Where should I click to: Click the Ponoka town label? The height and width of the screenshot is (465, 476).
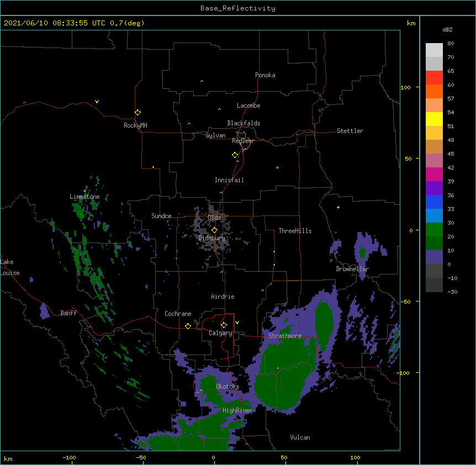point(265,75)
